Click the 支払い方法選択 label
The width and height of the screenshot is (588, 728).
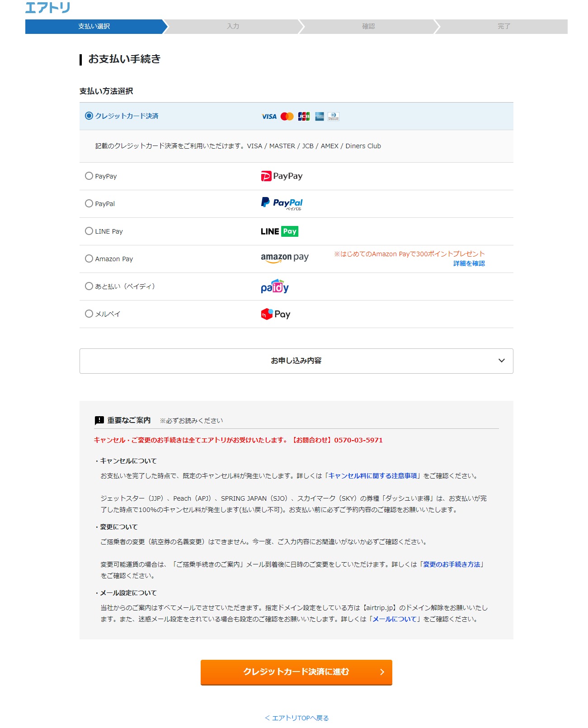106,91
